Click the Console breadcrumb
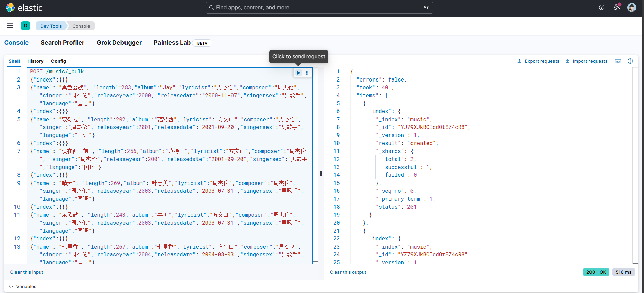 [81, 26]
